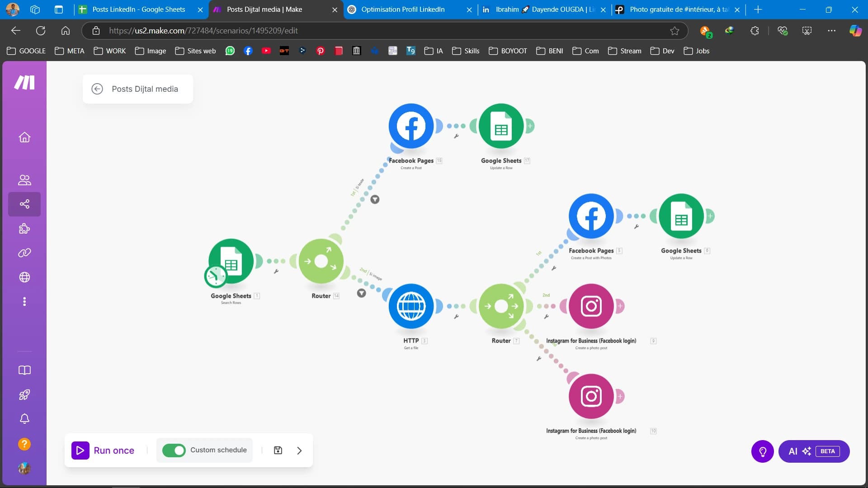Image resolution: width=868 pixels, height=488 pixels.
Task: Switch to Posts LinkedIn Google Sheets tab
Action: tap(139, 9)
